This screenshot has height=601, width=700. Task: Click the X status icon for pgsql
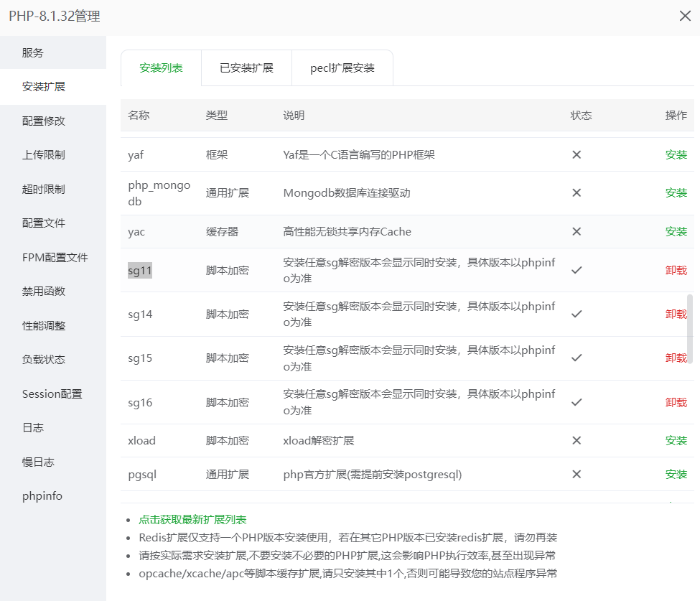[576, 474]
